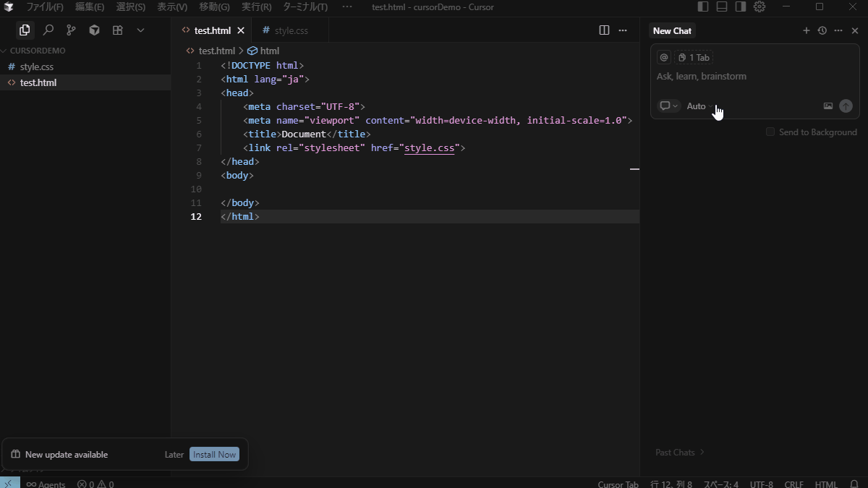Open the 選択(S) menu

(x=131, y=7)
